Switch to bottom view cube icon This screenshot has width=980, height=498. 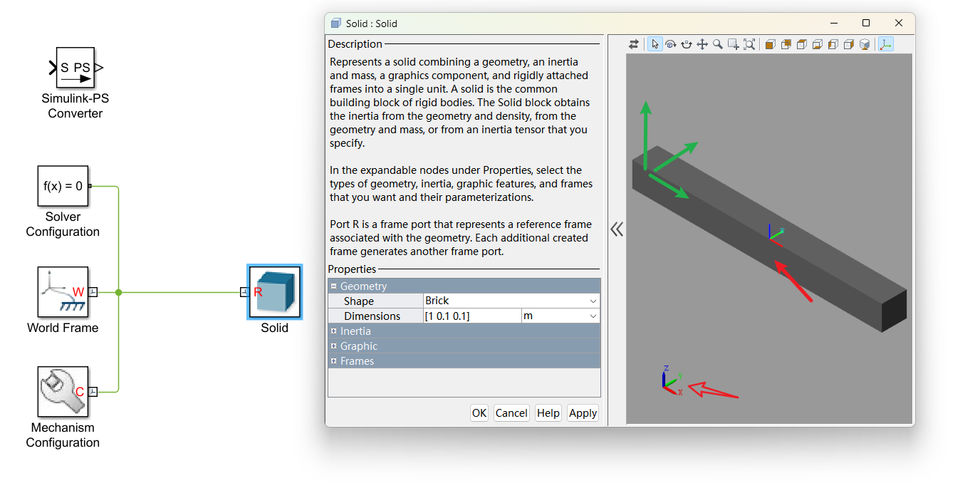coord(817,44)
